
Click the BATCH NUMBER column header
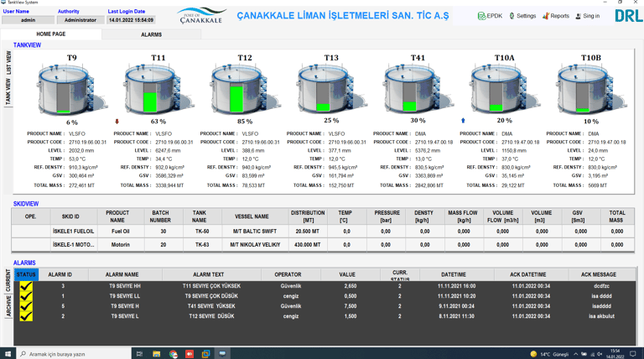pyautogui.click(x=161, y=216)
